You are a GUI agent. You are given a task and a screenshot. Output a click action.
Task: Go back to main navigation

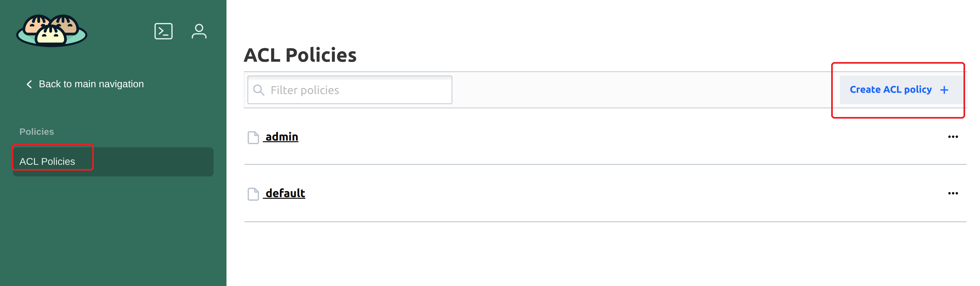click(x=91, y=84)
